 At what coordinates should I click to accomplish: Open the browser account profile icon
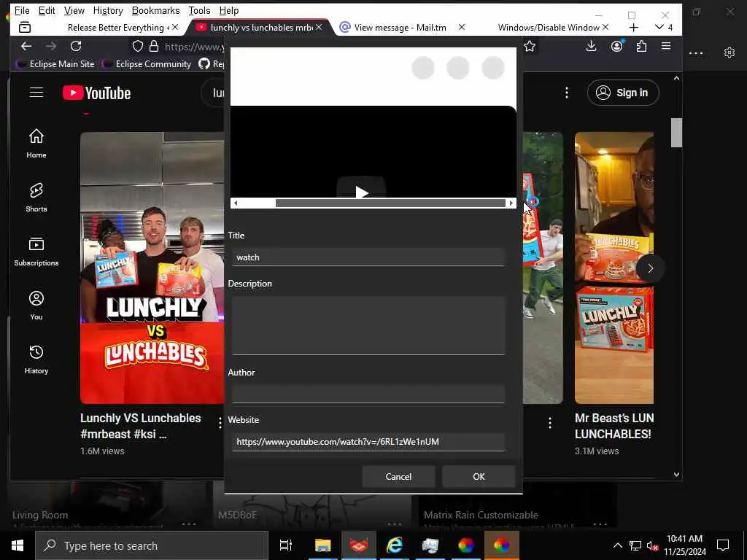tap(617, 46)
